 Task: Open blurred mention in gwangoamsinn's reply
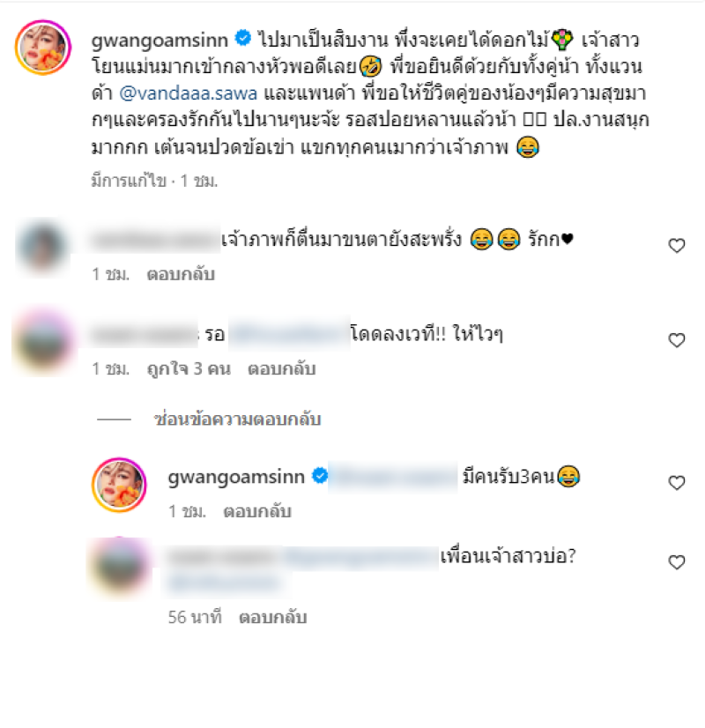coord(393,476)
